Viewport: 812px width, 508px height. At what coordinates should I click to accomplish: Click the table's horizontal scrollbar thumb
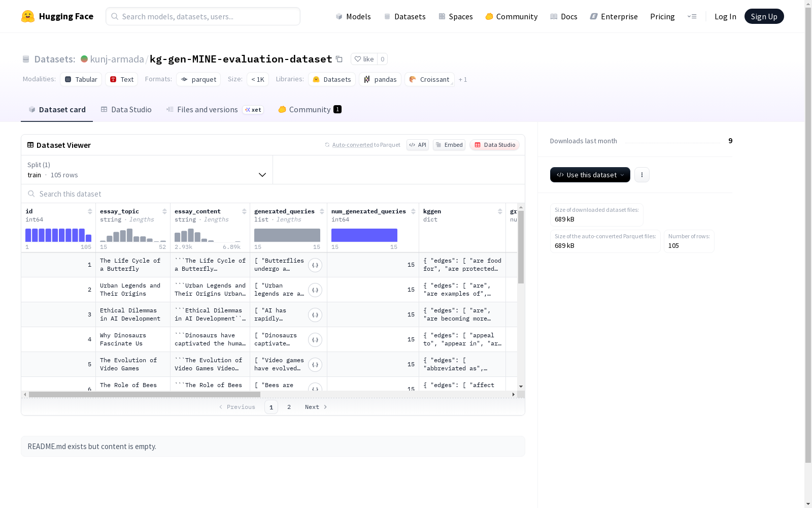tap(145, 394)
